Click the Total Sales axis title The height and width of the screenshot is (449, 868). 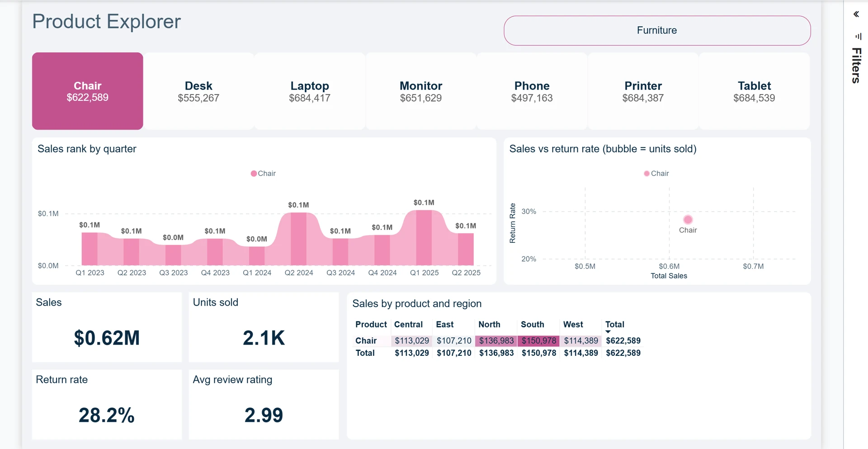[669, 276]
